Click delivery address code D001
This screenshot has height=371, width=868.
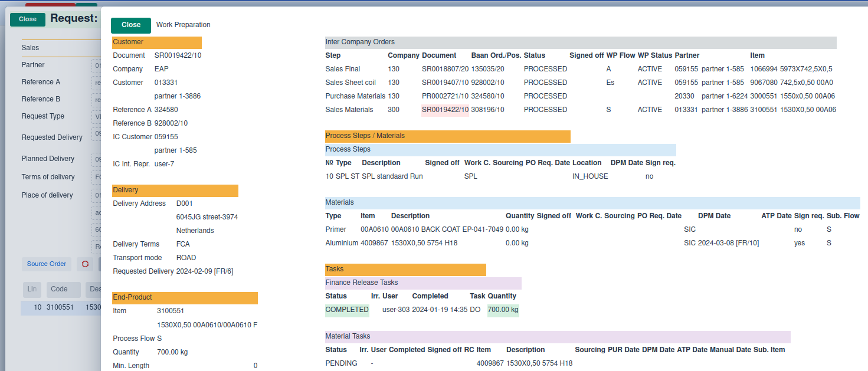point(185,203)
